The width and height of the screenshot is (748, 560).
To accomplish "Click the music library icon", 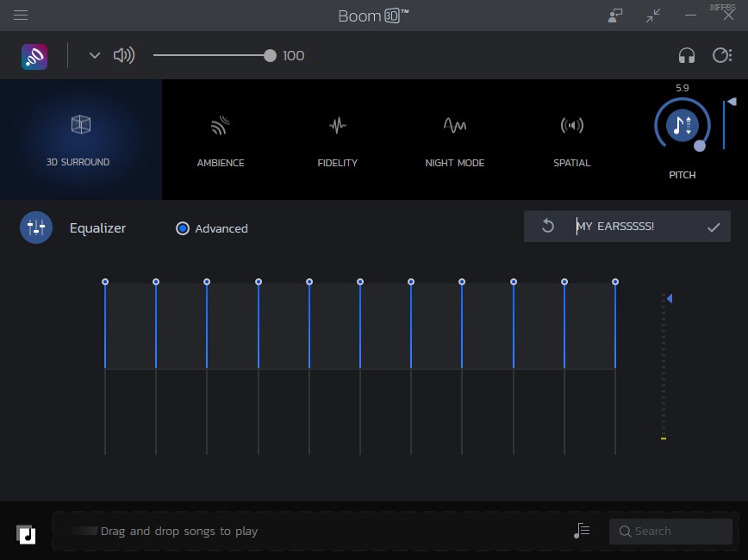I will tap(26, 534).
